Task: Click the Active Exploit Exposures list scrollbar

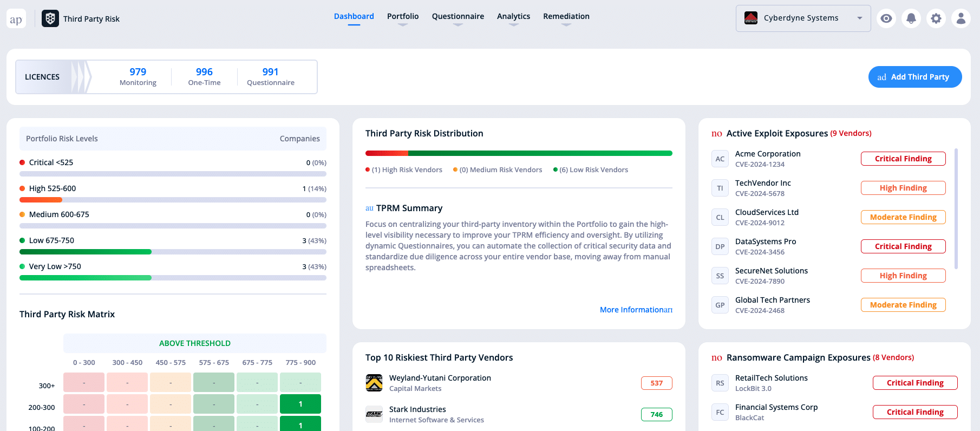Action: 956,208
